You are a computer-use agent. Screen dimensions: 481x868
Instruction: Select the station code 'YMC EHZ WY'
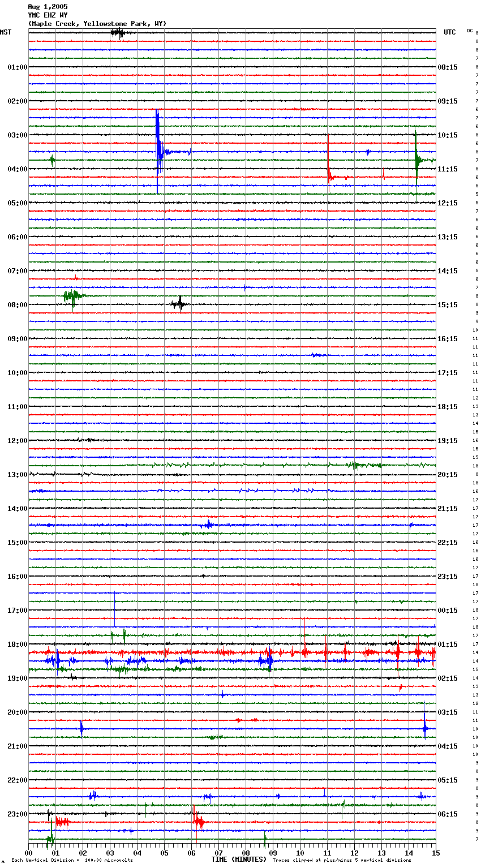pyautogui.click(x=48, y=15)
